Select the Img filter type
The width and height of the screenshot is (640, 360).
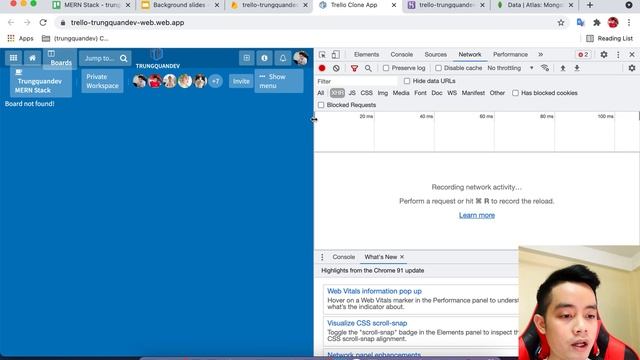point(383,93)
